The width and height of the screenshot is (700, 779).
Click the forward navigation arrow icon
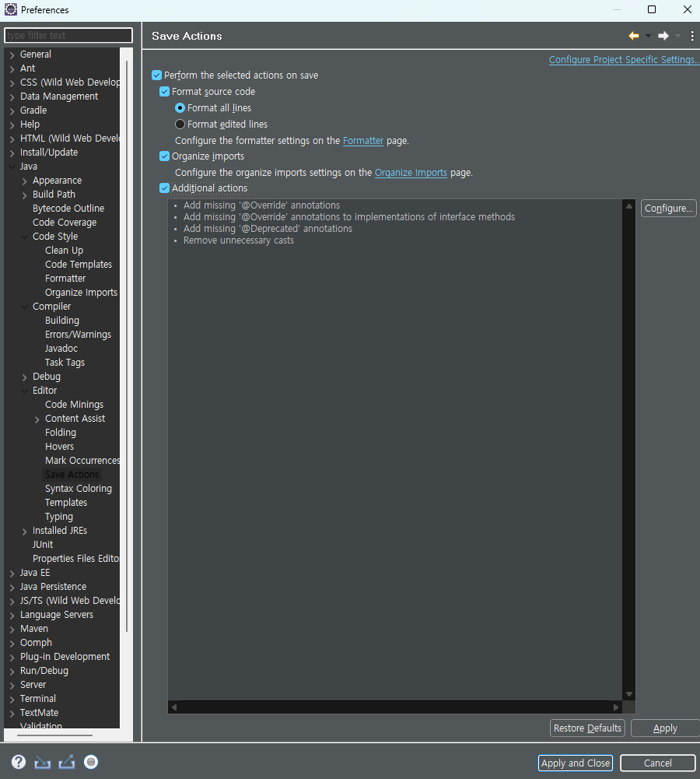[663, 35]
